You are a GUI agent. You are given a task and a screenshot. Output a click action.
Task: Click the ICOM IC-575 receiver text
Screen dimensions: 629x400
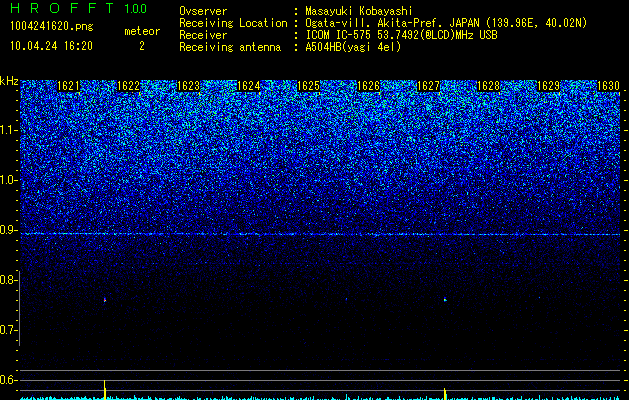[x=401, y=35]
